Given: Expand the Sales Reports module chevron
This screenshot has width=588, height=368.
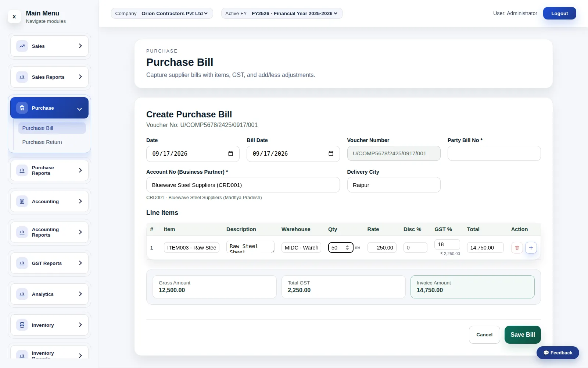Looking at the screenshot, I should point(80,77).
